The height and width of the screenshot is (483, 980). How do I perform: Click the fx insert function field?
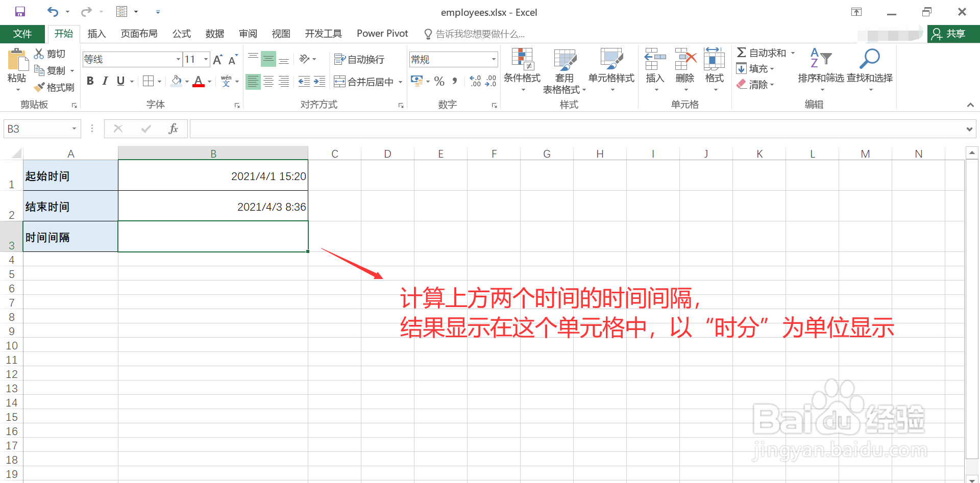(173, 128)
